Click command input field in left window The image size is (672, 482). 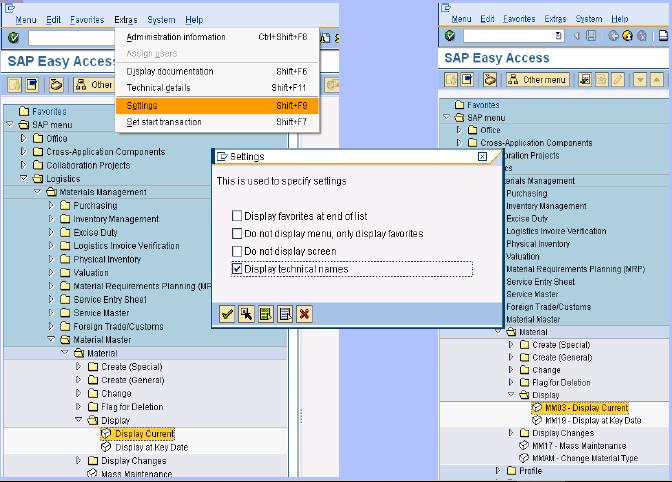pyautogui.click(x=71, y=38)
